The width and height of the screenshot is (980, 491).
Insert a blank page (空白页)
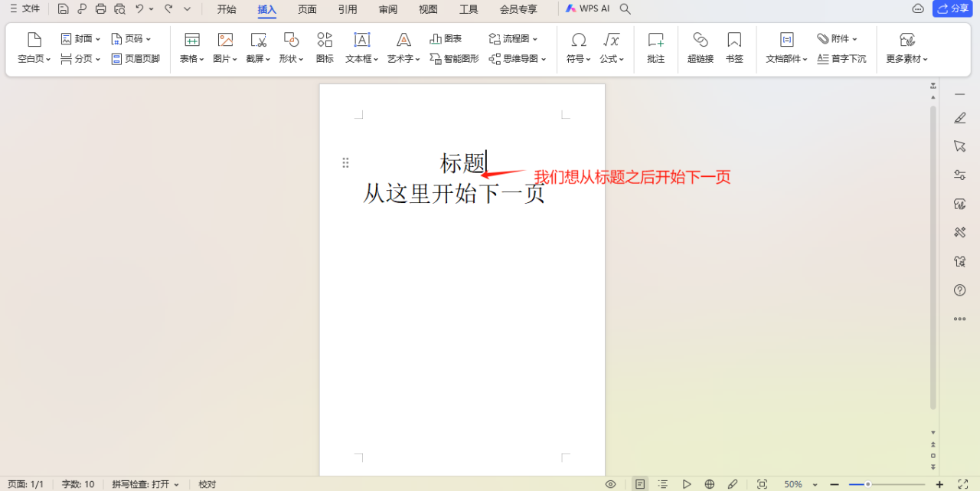point(34,47)
